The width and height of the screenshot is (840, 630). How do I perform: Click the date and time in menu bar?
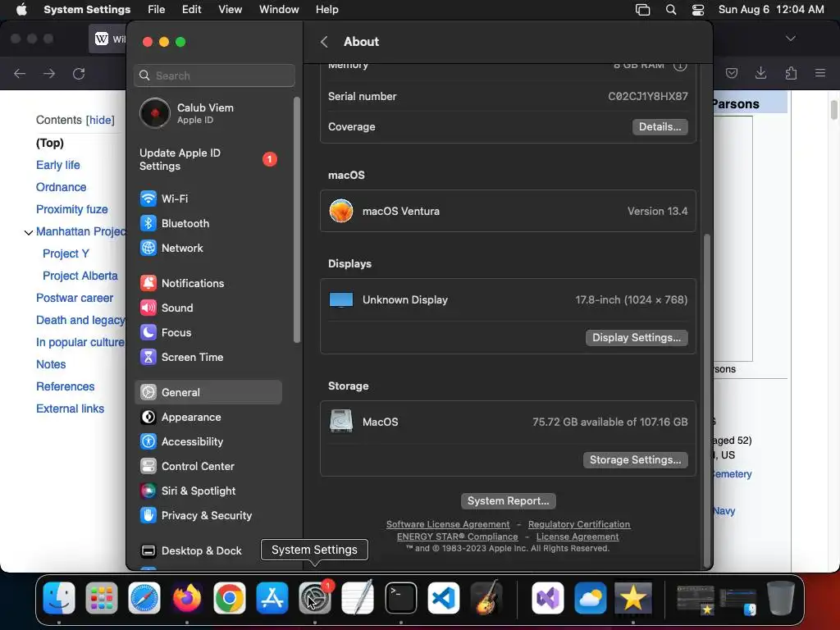[x=771, y=10]
